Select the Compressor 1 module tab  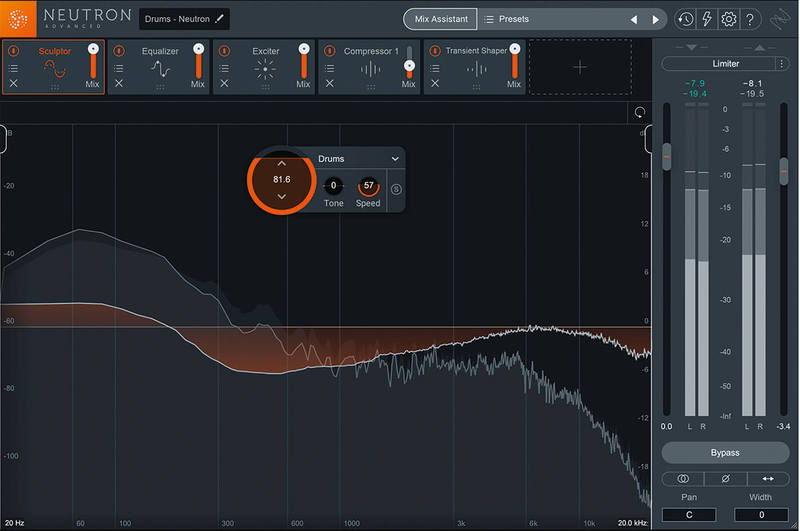tap(370, 67)
